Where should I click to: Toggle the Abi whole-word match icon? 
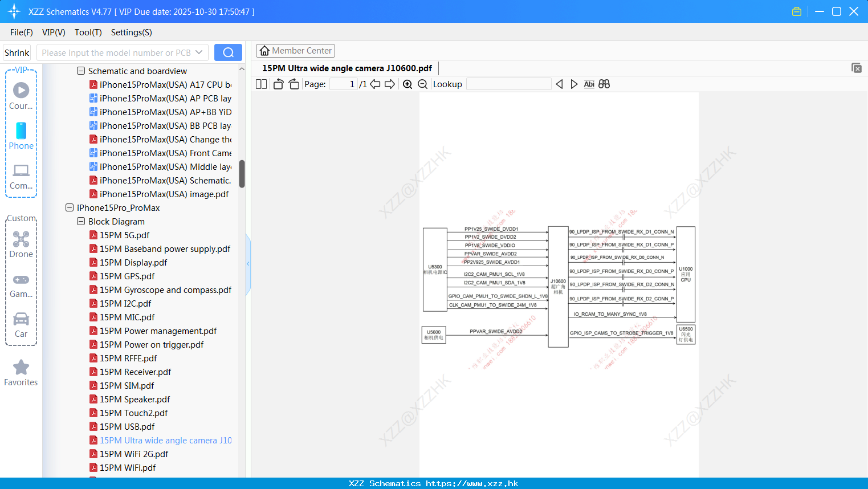click(x=589, y=84)
